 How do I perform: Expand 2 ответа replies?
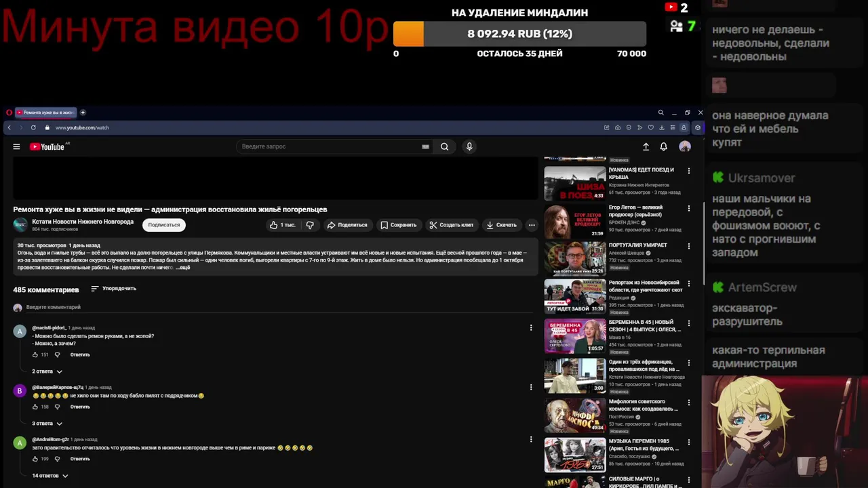pyautogui.click(x=47, y=371)
